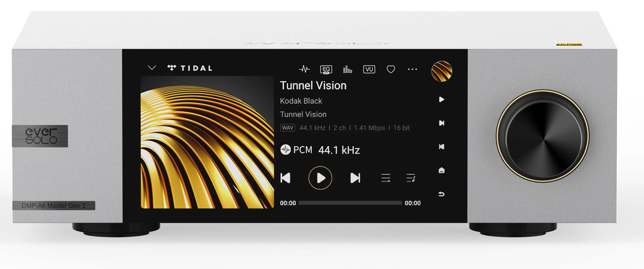Favorite the track with the heart icon

pyautogui.click(x=391, y=69)
